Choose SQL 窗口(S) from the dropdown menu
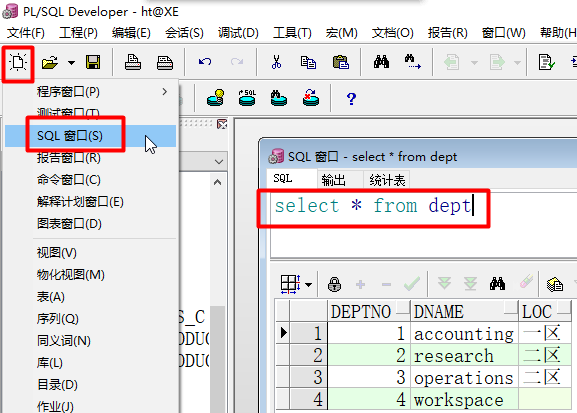 pos(91,136)
